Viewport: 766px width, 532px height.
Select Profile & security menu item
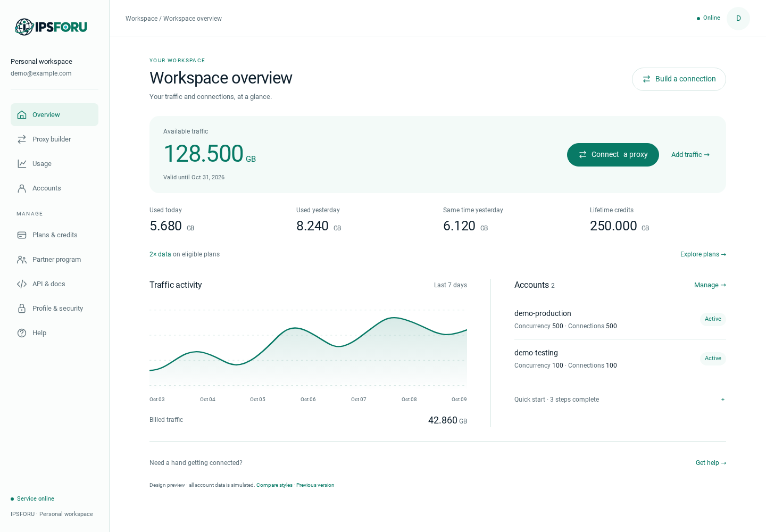pos(54,309)
